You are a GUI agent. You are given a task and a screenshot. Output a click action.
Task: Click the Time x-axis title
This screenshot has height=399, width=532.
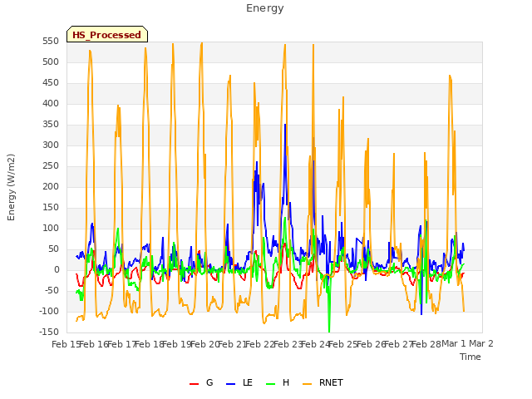click(x=470, y=357)
